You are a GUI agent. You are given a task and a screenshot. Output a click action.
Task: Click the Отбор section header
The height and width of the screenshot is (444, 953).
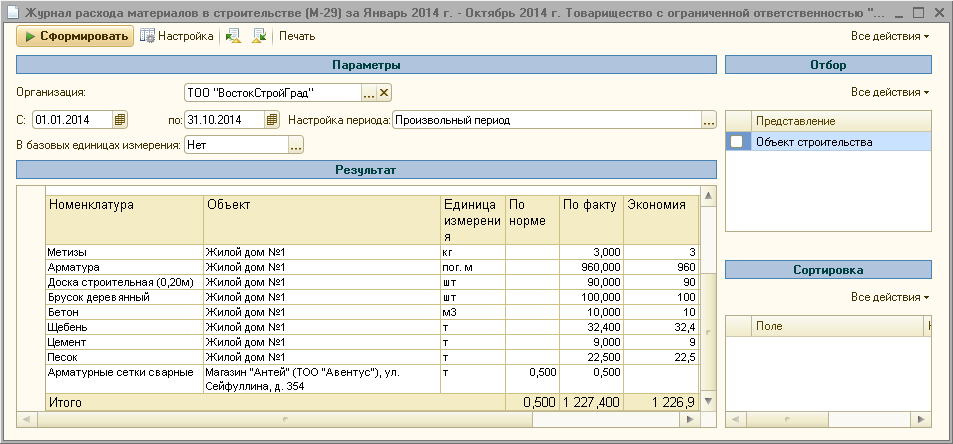coord(828,65)
